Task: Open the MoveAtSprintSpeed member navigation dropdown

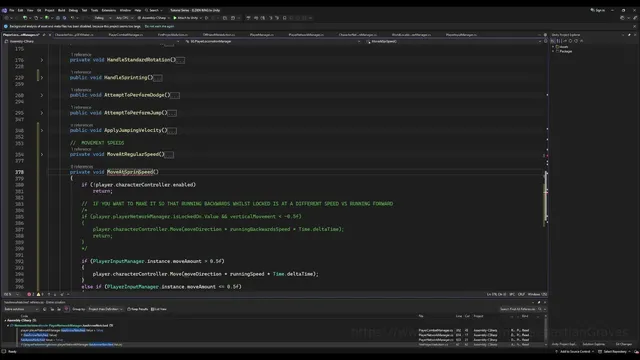Action: click(x=454, y=41)
